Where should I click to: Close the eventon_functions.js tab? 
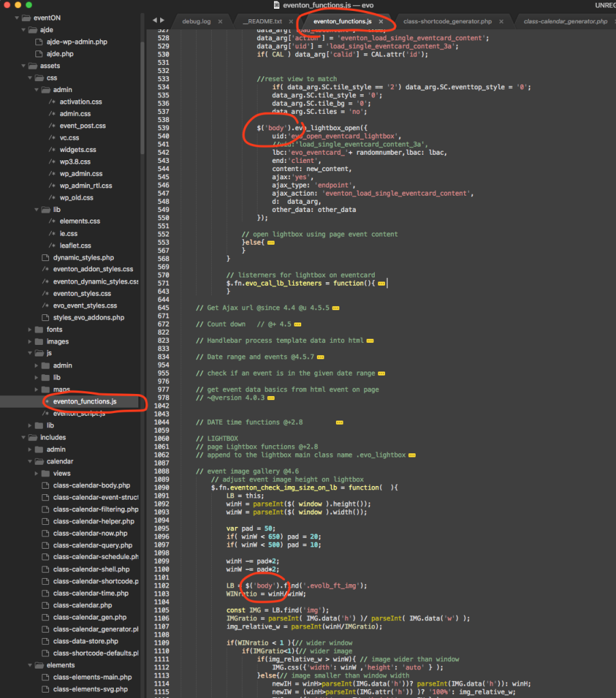380,21
